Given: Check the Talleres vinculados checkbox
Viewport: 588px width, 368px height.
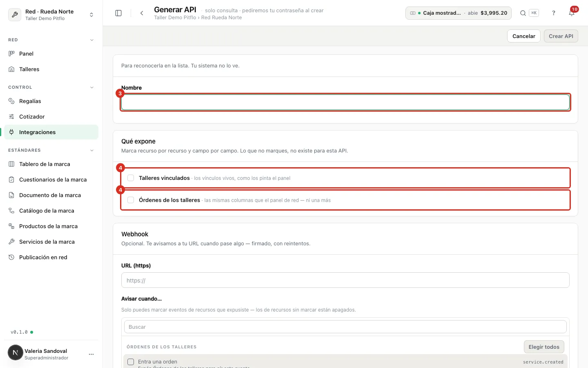Looking at the screenshot, I should click(131, 178).
